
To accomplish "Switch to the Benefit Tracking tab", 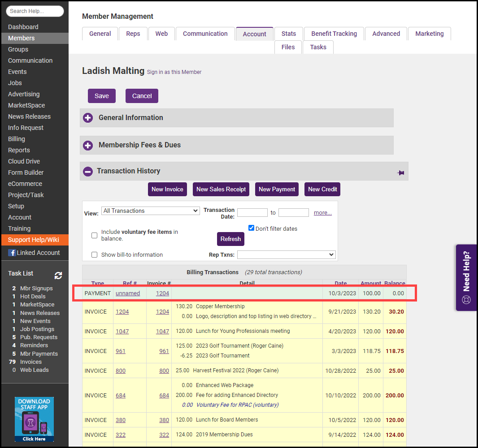I will pyautogui.click(x=334, y=34).
